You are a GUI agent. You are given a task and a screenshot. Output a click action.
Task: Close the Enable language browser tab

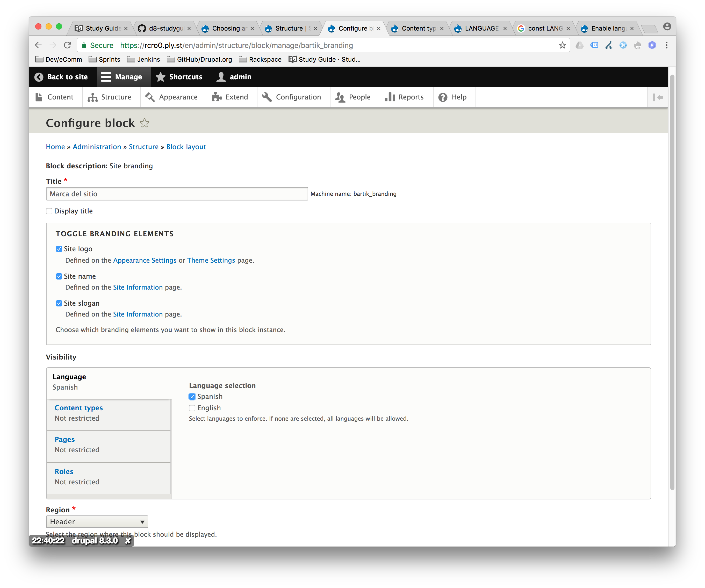click(632, 28)
